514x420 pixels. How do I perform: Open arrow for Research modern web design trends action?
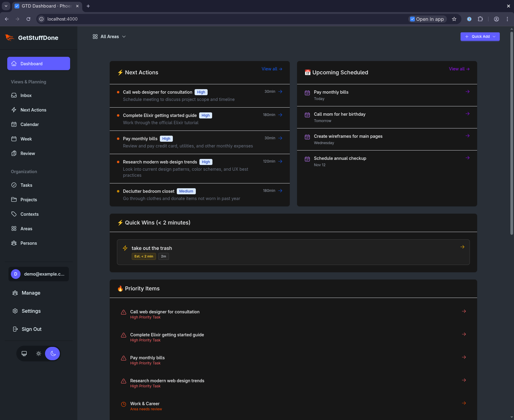pos(280,161)
